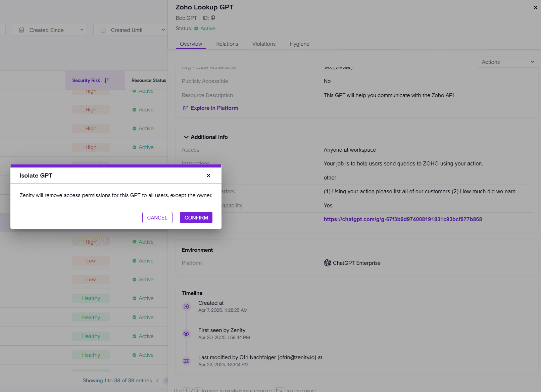The height and width of the screenshot is (392, 541).
Task: Open the Actions dropdown
Action: pyautogui.click(x=508, y=62)
